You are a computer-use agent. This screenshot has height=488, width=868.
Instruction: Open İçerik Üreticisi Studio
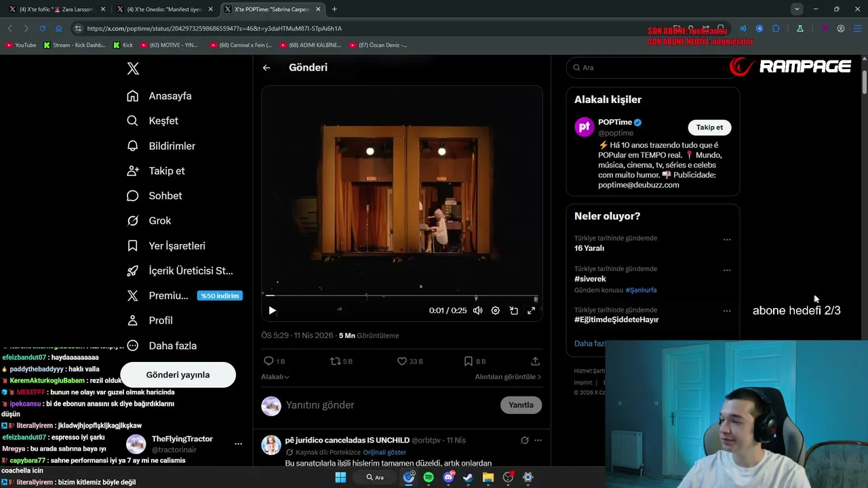tap(180, 270)
